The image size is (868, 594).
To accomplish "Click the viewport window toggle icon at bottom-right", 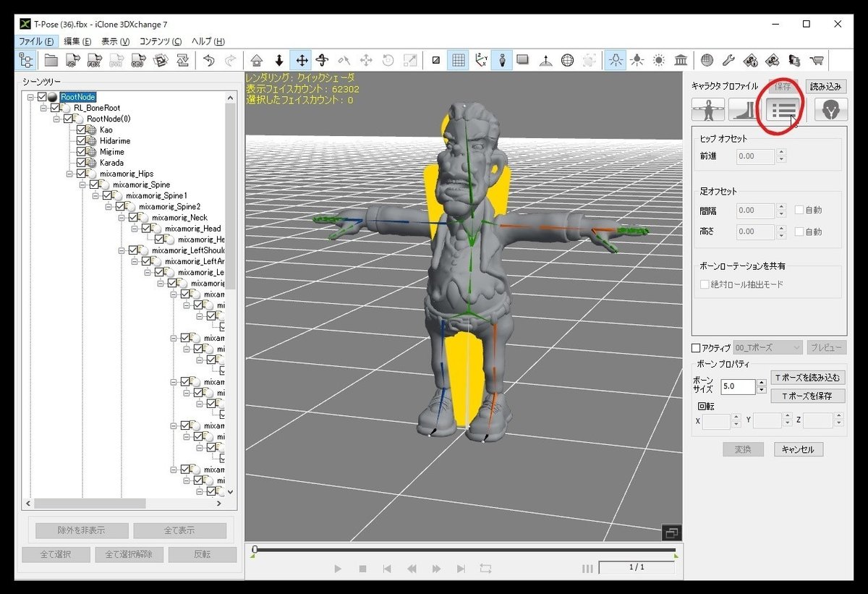I will [x=671, y=533].
